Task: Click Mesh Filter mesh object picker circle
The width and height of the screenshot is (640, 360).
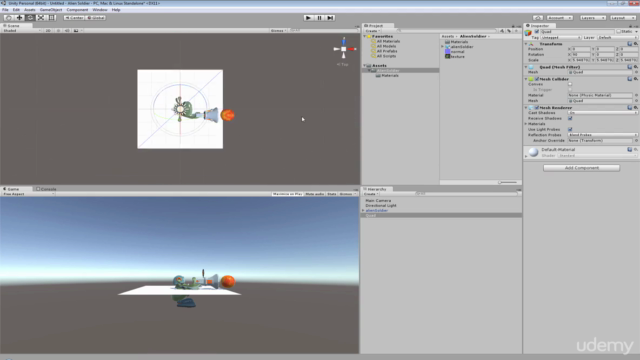Action: pyautogui.click(x=636, y=72)
